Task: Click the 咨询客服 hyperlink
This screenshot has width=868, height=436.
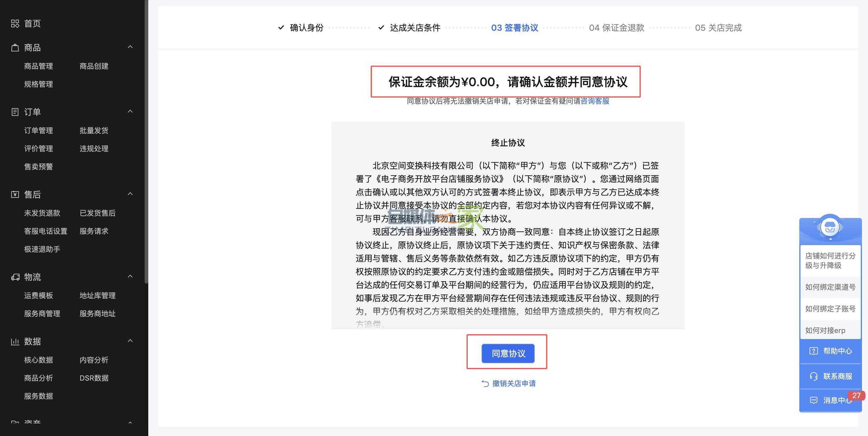Action: [595, 101]
